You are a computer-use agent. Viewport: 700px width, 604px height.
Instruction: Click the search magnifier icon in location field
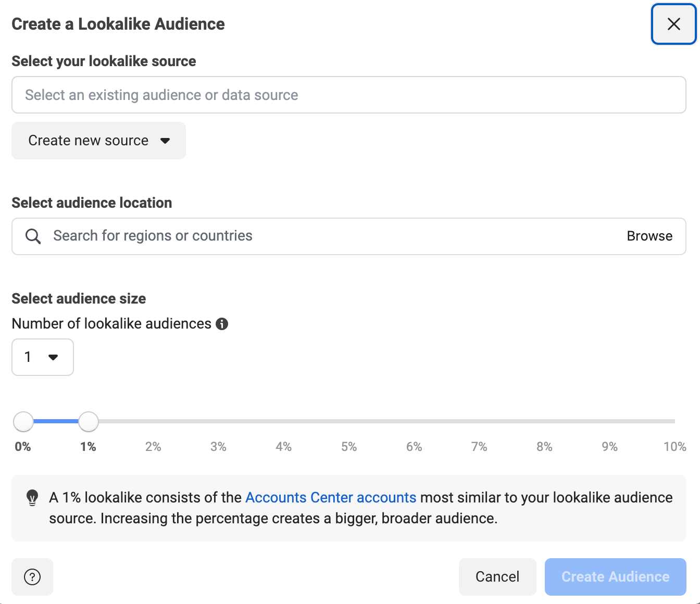33,236
